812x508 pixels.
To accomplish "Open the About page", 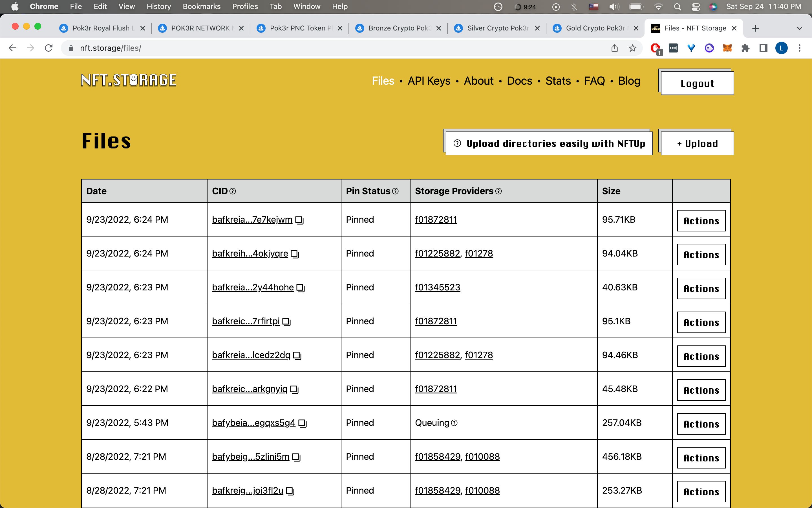I will tap(478, 81).
